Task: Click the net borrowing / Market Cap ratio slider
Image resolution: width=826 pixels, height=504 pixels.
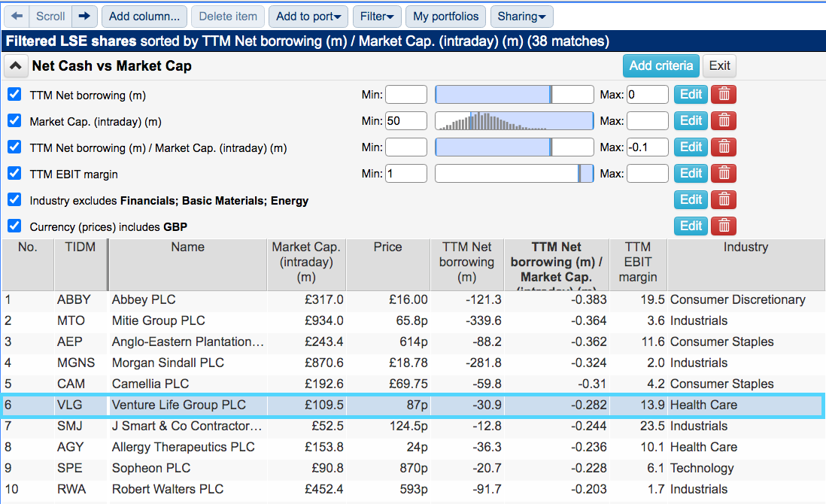Action: point(514,147)
